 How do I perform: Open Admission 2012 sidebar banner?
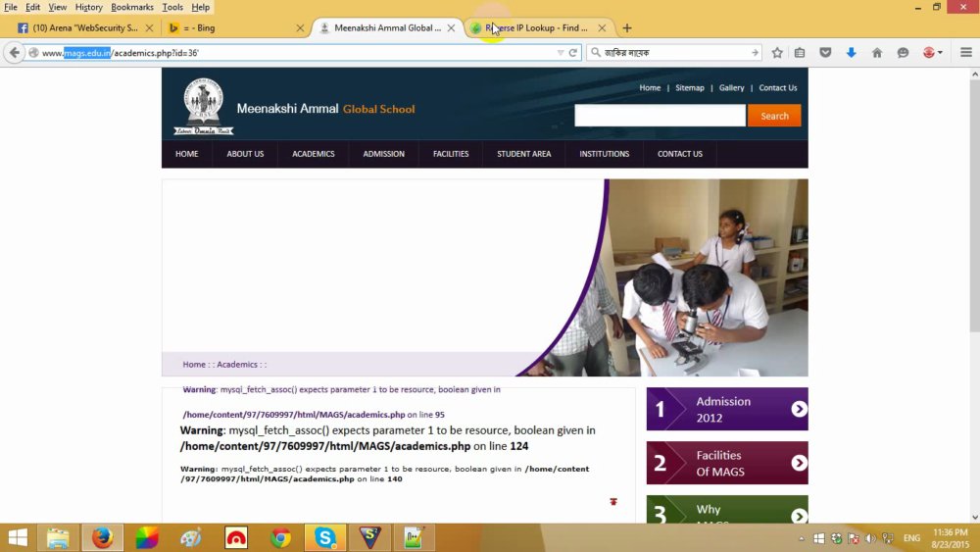pyautogui.click(x=727, y=409)
